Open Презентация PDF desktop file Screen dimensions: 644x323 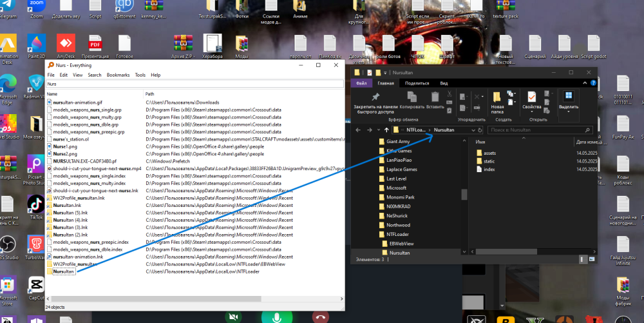point(95,43)
